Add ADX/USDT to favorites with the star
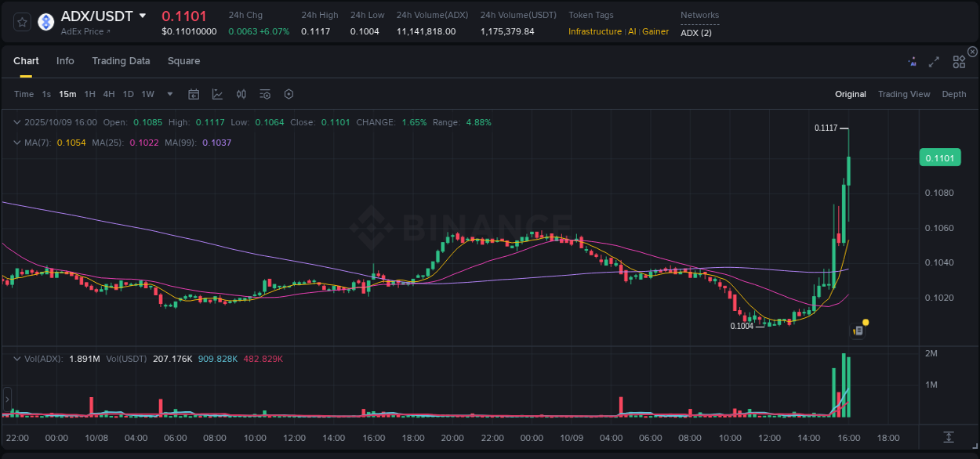The height and width of the screenshot is (459, 980). [22, 21]
